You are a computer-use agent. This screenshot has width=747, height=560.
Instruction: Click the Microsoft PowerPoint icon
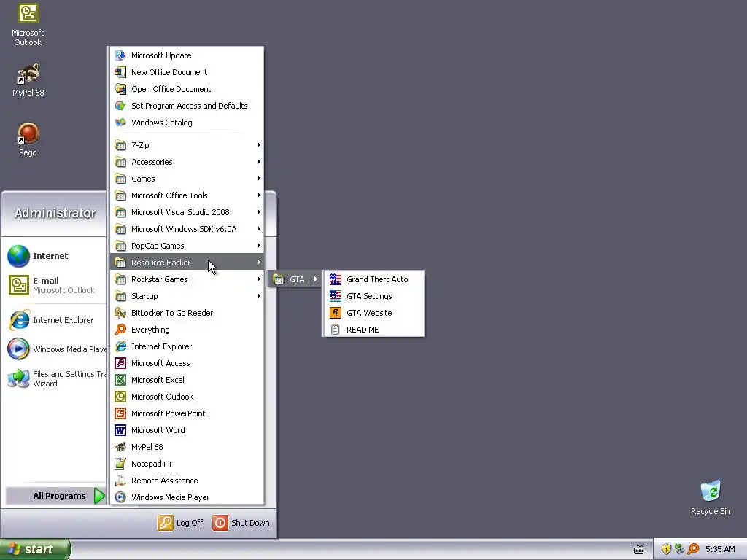coord(120,413)
